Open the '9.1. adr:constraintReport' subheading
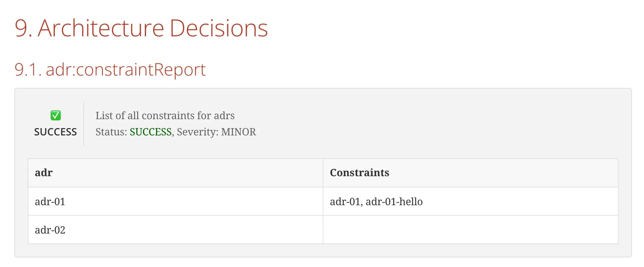Viewport: 644px width, 267px height. point(110,69)
